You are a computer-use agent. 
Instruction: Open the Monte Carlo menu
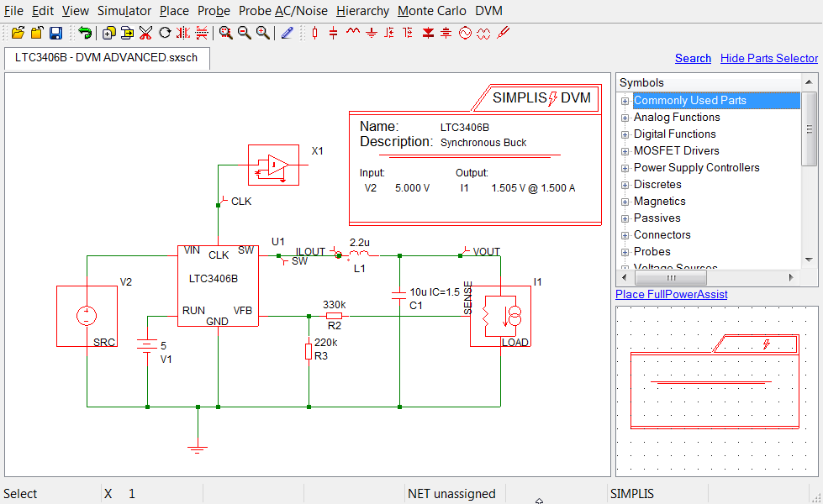click(432, 11)
